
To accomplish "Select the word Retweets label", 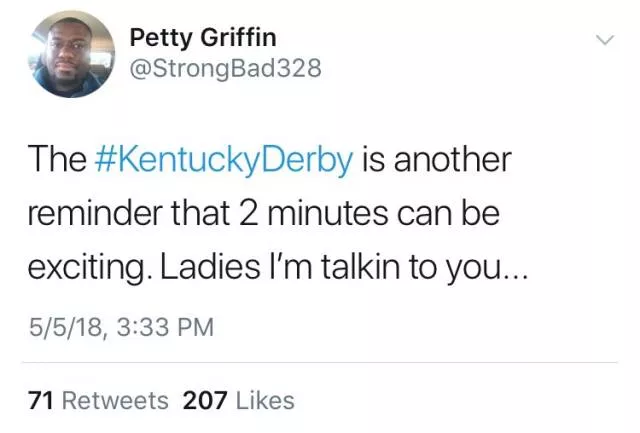I will pyautogui.click(x=115, y=401).
